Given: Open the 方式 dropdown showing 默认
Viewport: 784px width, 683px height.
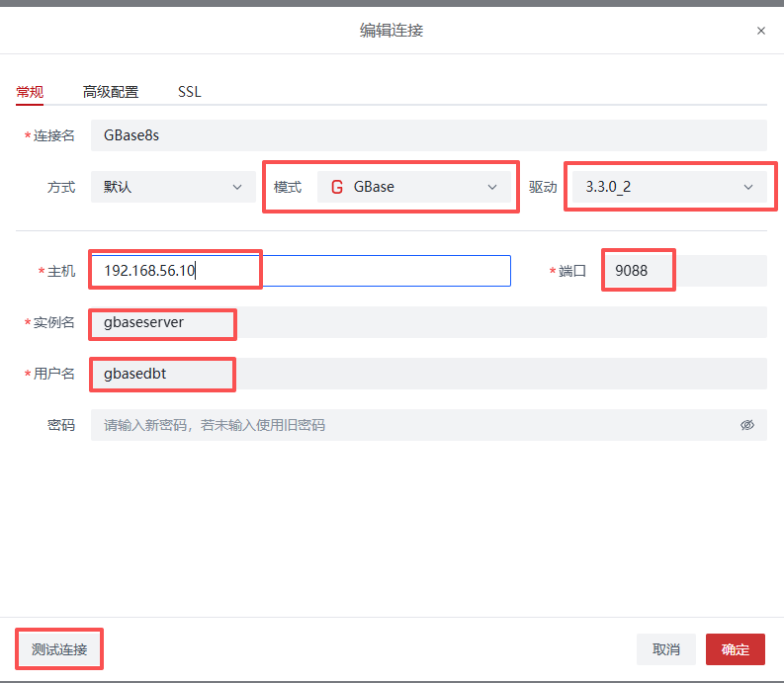Looking at the screenshot, I should (x=173, y=187).
